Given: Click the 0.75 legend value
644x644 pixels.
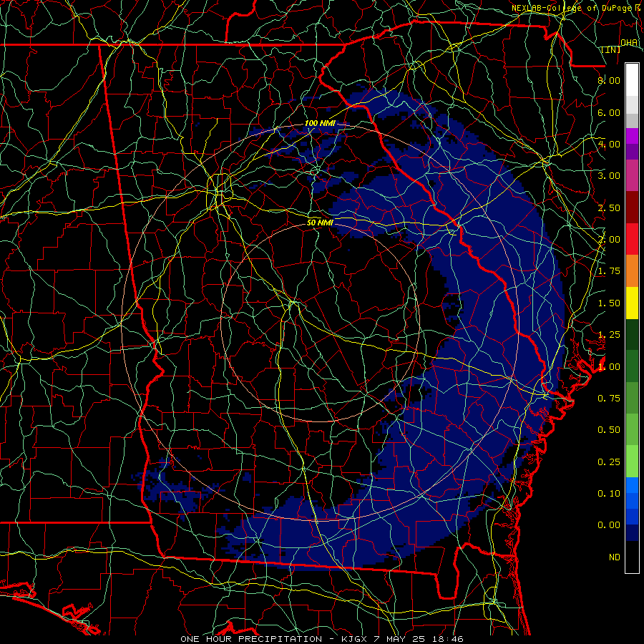Looking at the screenshot, I should click(x=609, y=398).
